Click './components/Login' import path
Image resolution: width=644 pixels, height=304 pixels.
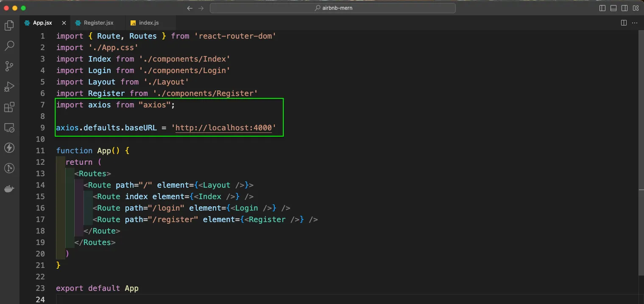click(185, 70)
